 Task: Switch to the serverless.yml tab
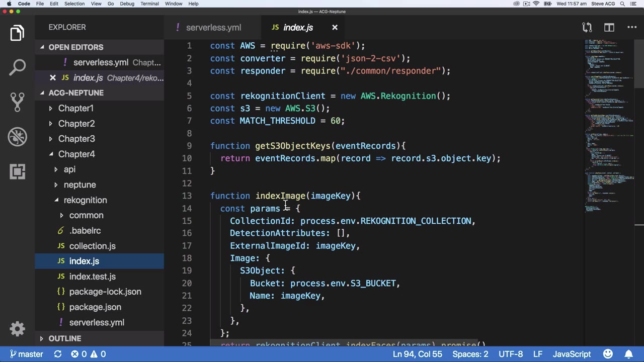(213, 28)
